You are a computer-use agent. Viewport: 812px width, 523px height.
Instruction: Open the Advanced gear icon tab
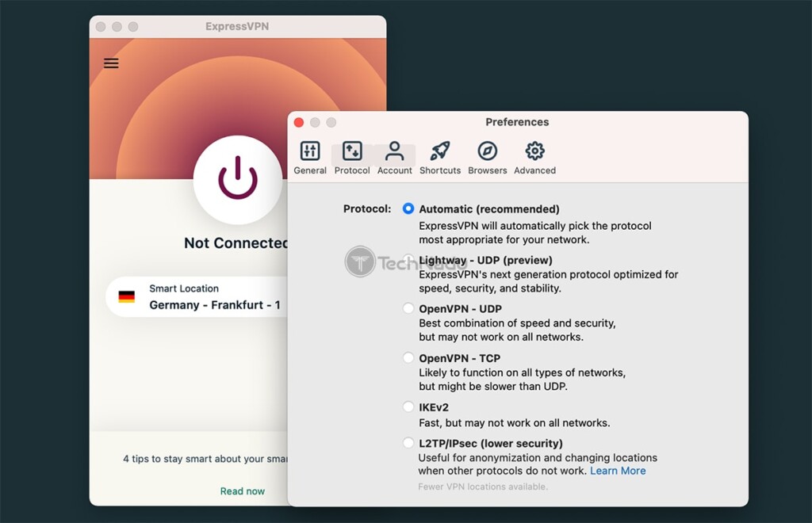tap(535, 151)
